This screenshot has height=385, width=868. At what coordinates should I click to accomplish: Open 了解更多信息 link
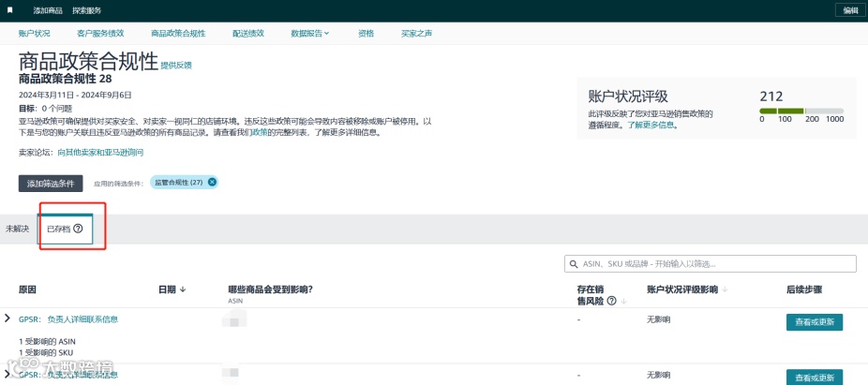click(x=651, y=125)
